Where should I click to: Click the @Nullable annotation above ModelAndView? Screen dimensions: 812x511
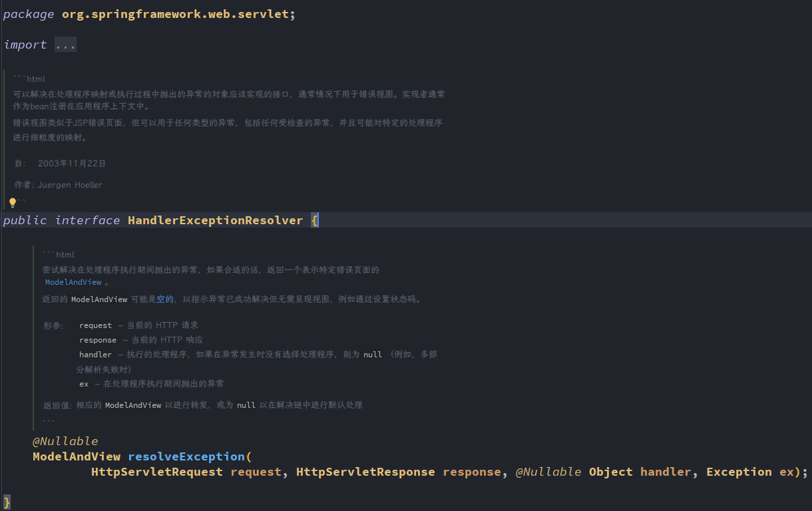click(x=65, y=441)
